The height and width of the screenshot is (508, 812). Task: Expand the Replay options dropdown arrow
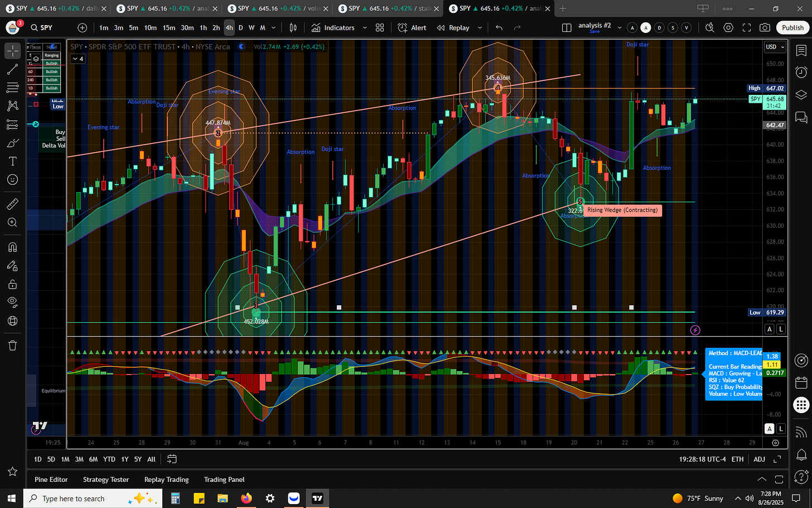point(480,28)
